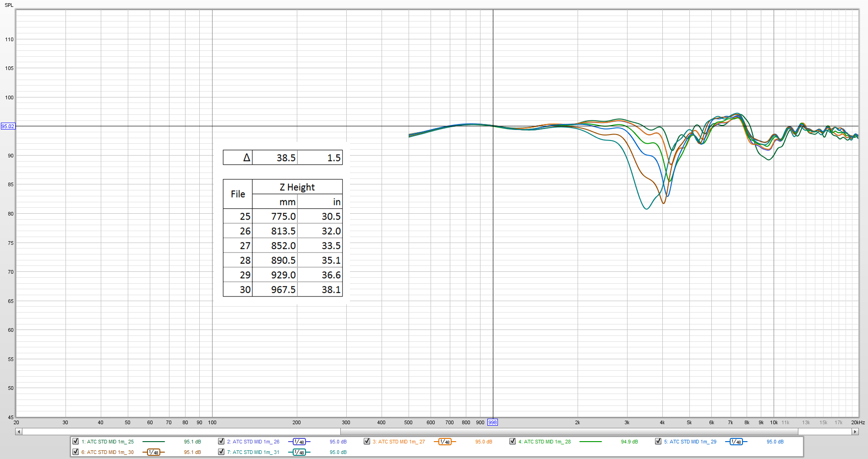This screenshot has height=459, width=868.
Task: Select the 998 cursor frequency label
Action: [x=492, y=422]
